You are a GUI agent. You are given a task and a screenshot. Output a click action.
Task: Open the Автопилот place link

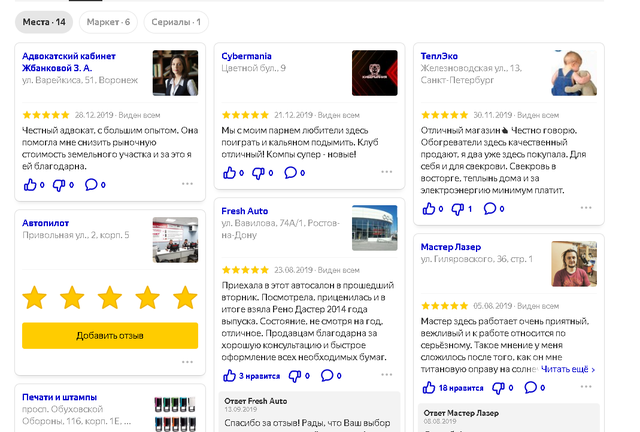pyautogui.click(x=45, y=223)
